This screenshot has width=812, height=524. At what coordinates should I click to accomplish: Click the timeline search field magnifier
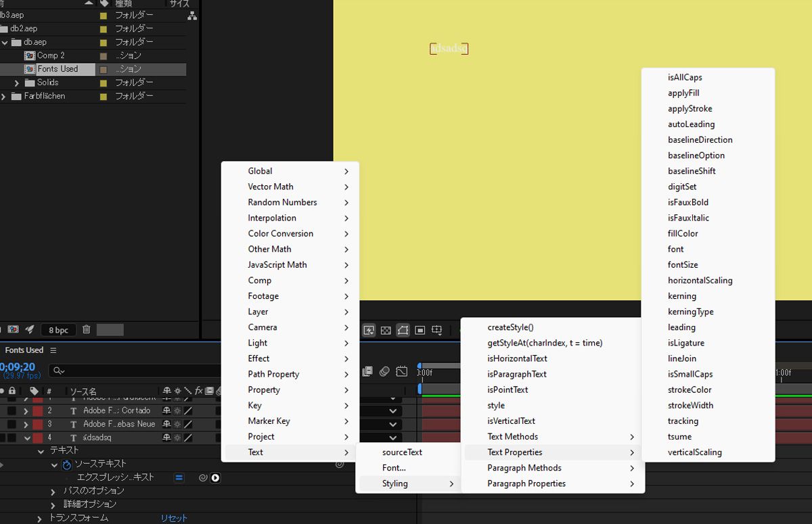(x=59, y=371)
